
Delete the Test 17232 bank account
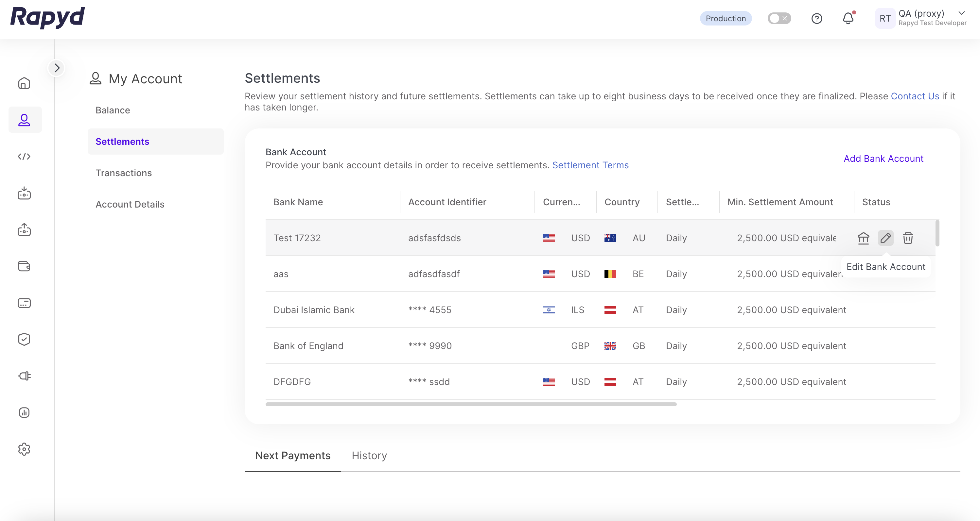point(908,238)
